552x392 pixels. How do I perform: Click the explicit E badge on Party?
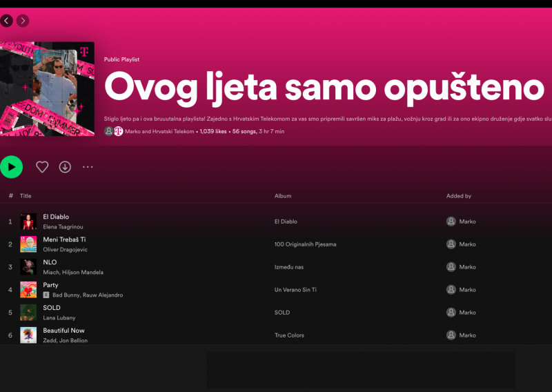click(46, 295)
